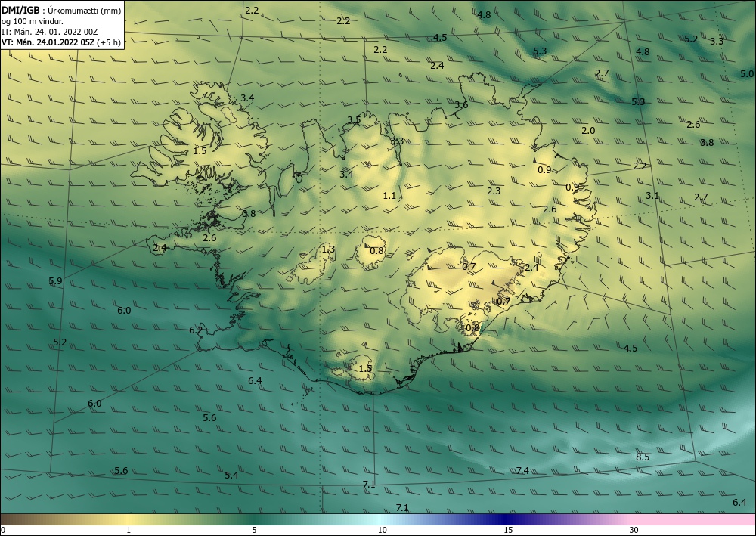This screenshot has width=756, height=536.
Task: Click the 6.2 value near Reykjanes
Action: 196,330
